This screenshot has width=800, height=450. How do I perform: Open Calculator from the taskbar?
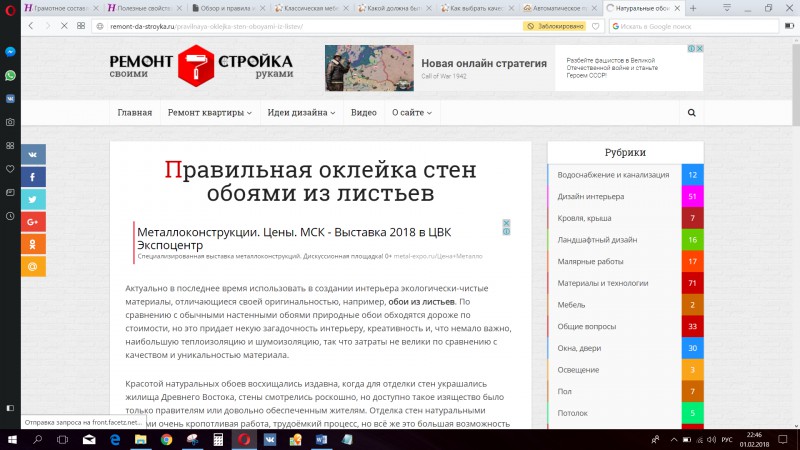tap(218, 439)
